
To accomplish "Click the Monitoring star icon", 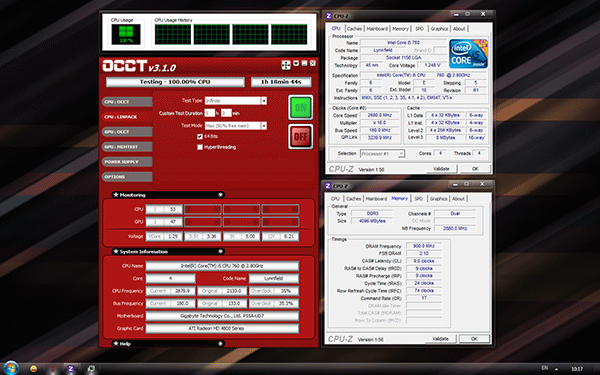I will tap(116, 195).
